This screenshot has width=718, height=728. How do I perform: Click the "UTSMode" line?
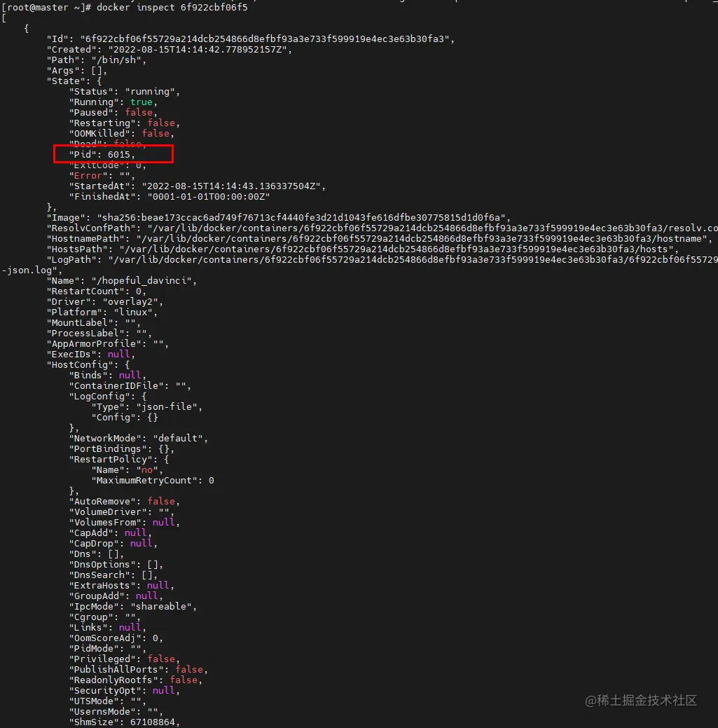click(108, 701)
